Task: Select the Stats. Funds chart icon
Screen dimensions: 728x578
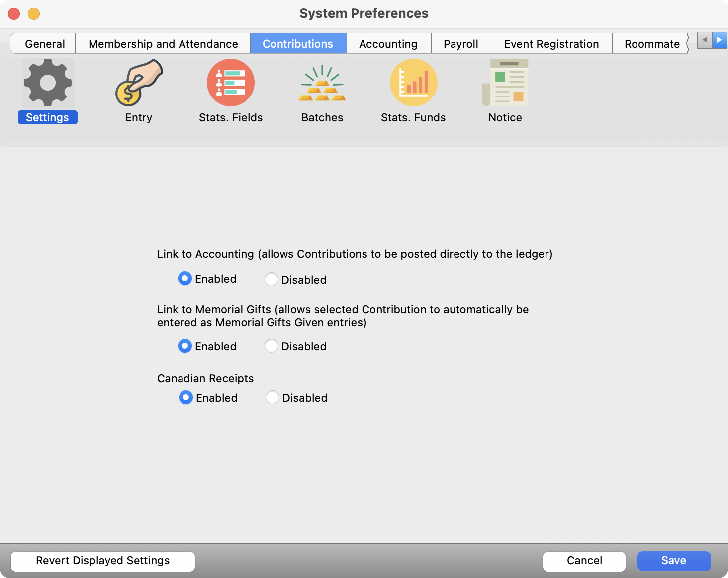Action: (413, 83)
